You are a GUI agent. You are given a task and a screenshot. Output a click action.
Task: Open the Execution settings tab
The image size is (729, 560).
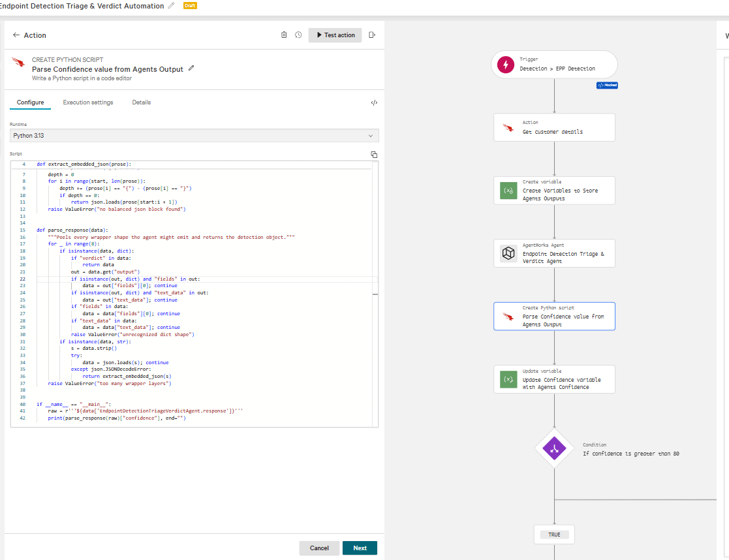(88, 102)
